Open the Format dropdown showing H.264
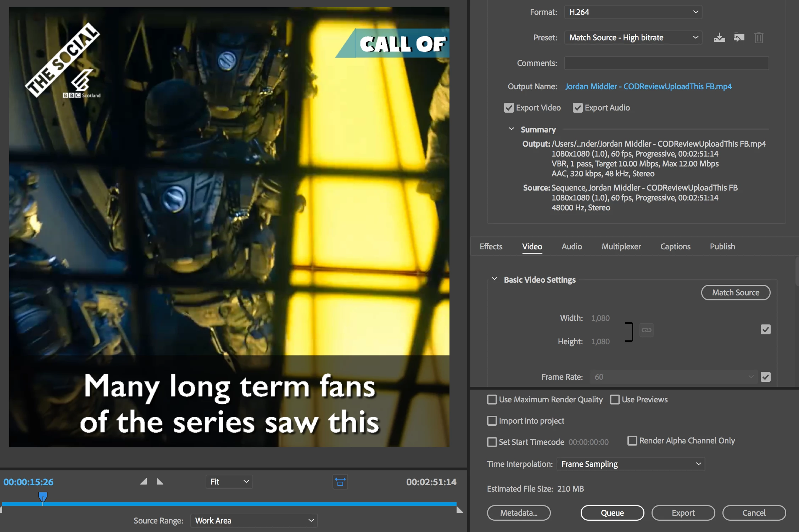799x532 pixels. click(x=633, y=12)
